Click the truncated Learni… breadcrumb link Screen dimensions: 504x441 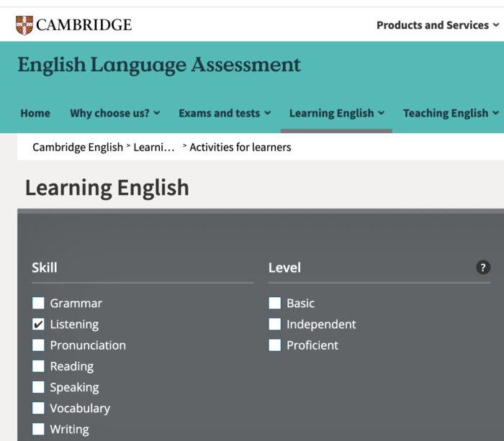[154, 147]
